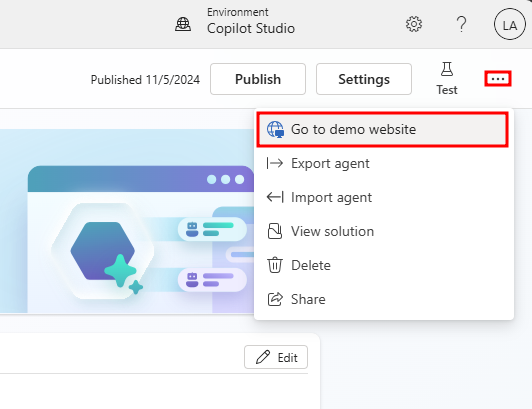
Task: Open the settings gear icon in header
Action: point(414,24)
